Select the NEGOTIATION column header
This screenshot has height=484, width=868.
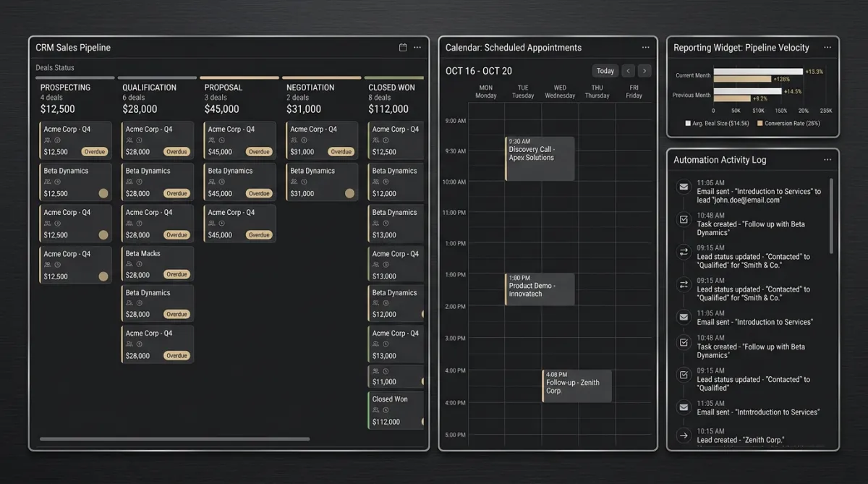click(311, 88)
